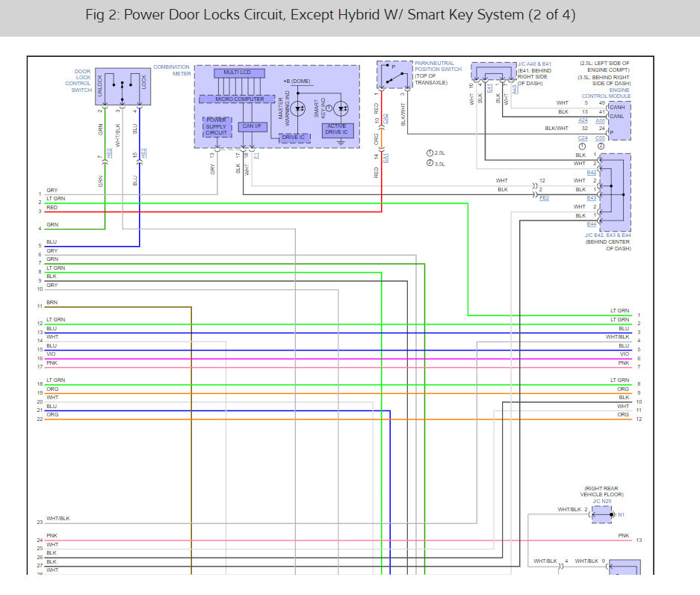
Task: Open the E43 connector link
Action: (x=592, y=198)
